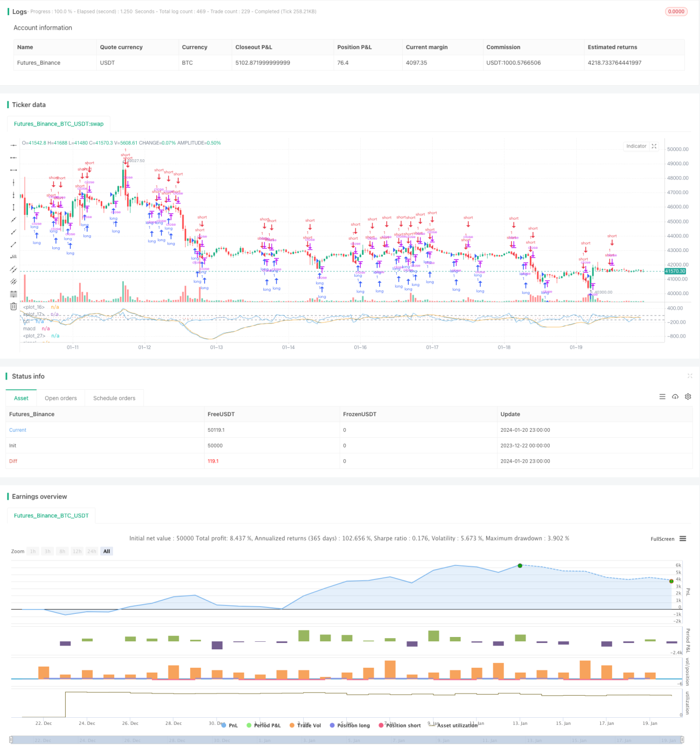Click the cloud download icon in Status info
This screenshot has width=700, height=756.
pos(675,397)
